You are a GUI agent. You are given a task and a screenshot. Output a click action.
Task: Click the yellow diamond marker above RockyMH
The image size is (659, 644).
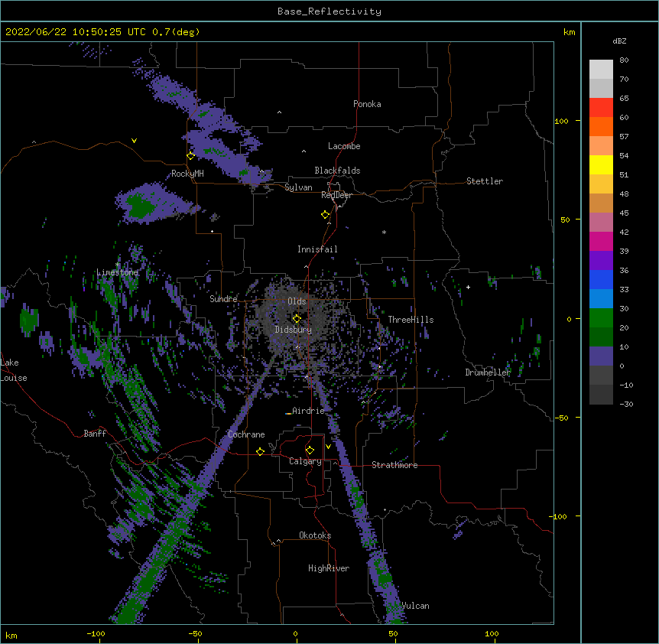pos(190,156)
